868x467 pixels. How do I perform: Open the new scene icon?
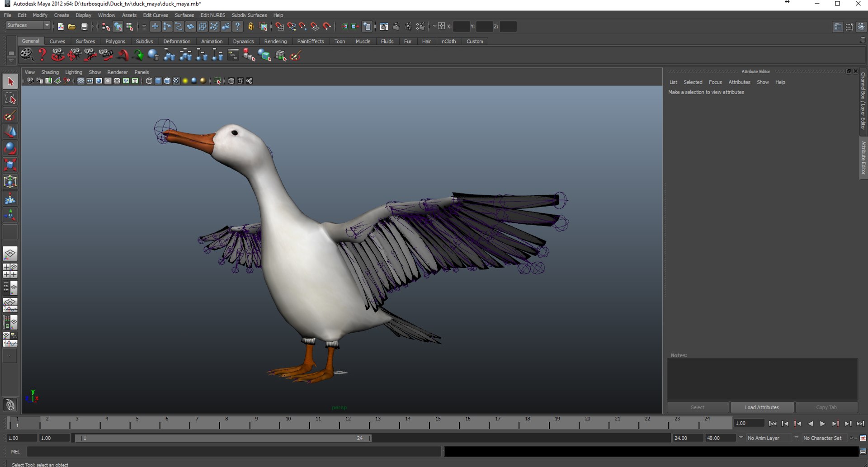click(61, 27)
